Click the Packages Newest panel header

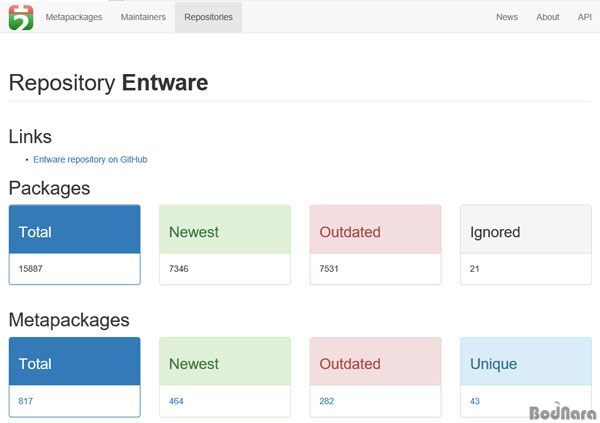point(225,229)
